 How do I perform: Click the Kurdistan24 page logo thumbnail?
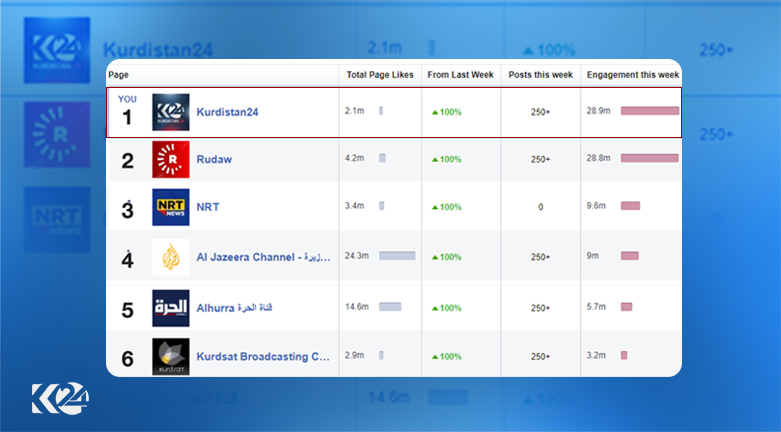point(170,112)
